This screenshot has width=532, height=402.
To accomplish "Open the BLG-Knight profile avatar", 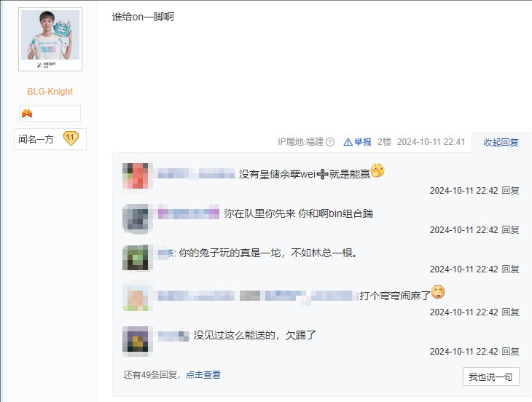I will coord(50,39).
